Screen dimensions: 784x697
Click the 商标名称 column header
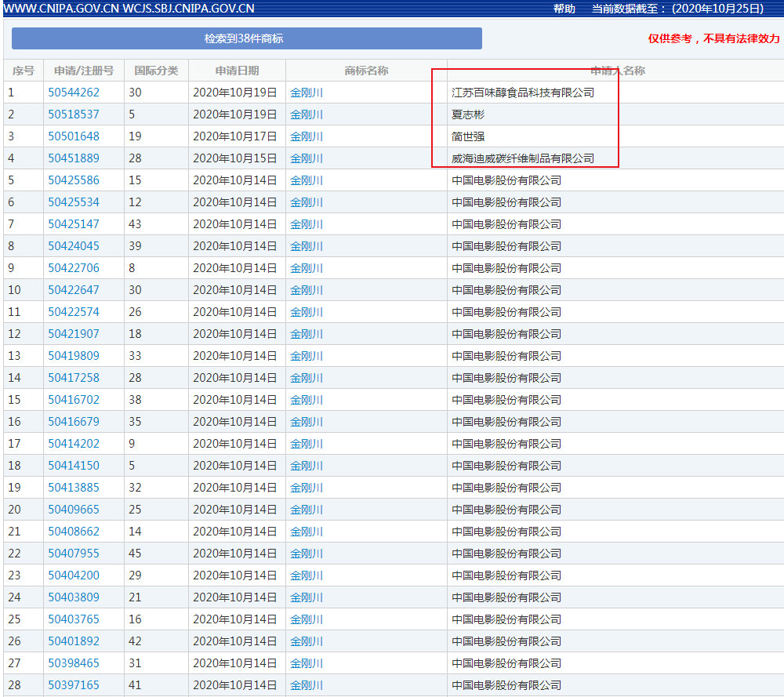366,71
